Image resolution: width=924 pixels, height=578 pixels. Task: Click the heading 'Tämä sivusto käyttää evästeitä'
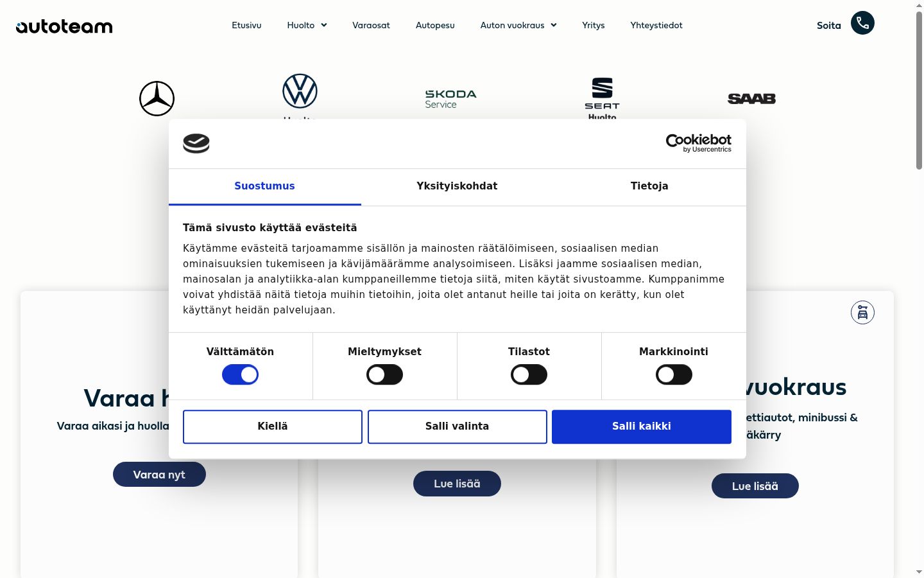[x=270, y=227]
